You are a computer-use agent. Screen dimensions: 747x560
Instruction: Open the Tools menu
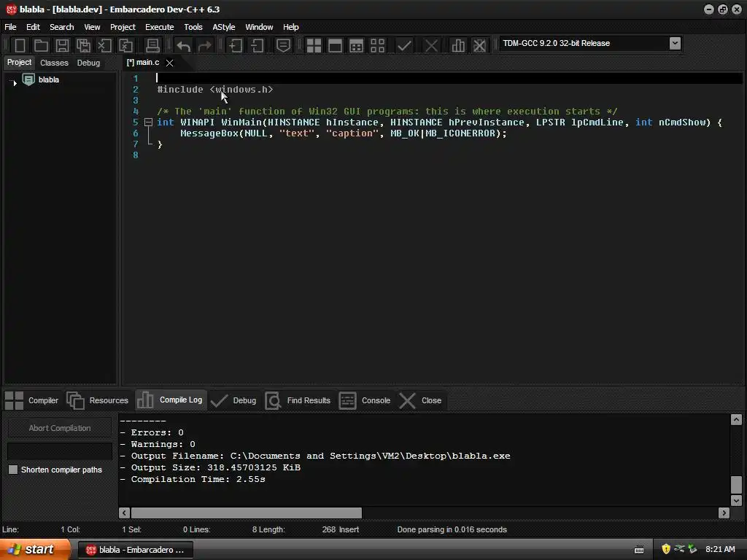pyautogui.click(x=193, y=27)
